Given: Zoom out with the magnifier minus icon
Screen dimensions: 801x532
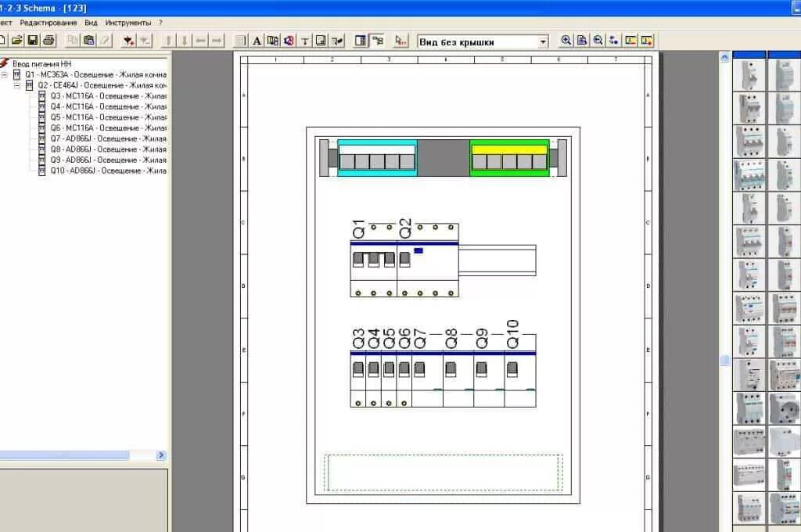Looking at the screenshot, I should (598, 41).
